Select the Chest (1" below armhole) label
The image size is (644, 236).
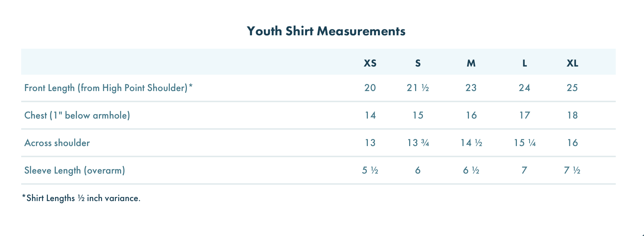[x=77, y=115]
